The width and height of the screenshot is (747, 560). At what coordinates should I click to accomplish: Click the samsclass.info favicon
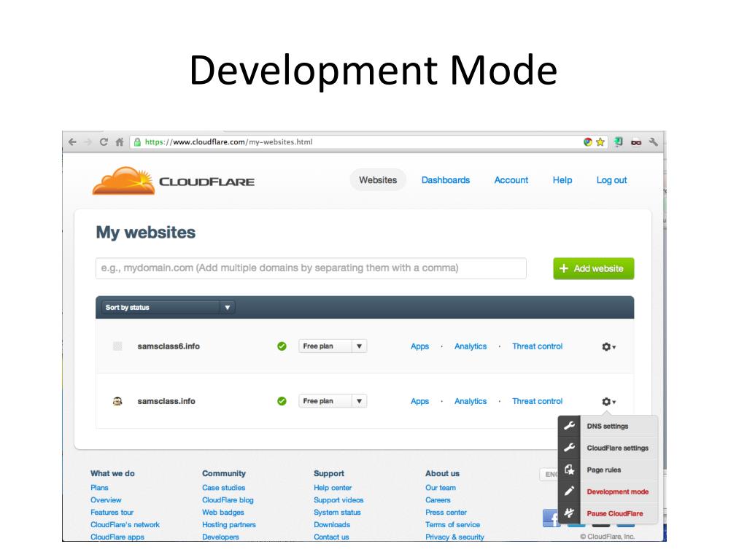coord(117,401)
